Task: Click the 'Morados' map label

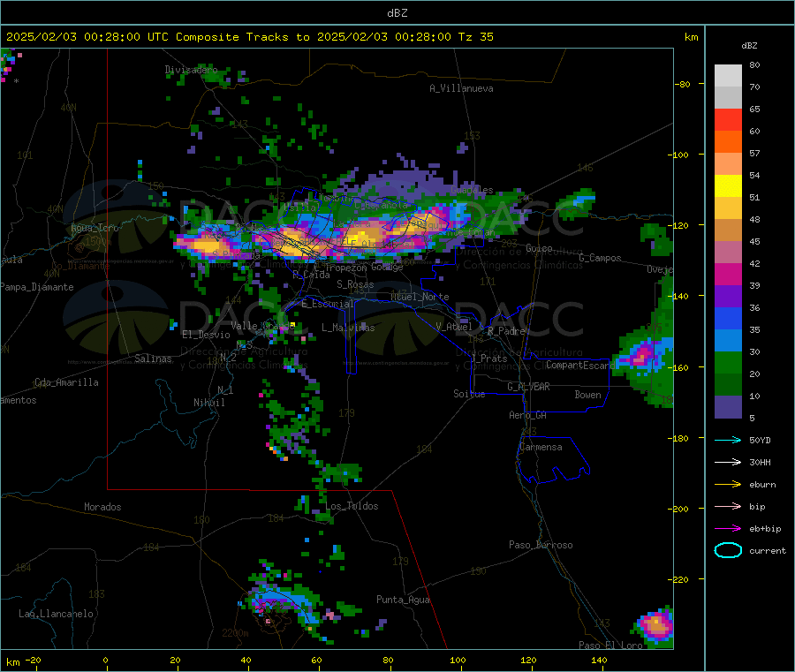Action: 102,507
